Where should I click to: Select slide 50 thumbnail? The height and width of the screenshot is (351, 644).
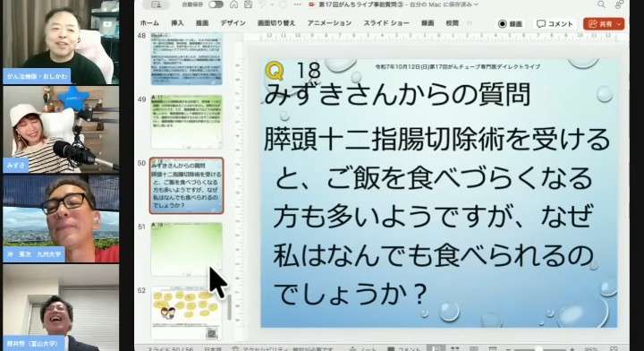[x=186, y=185]
